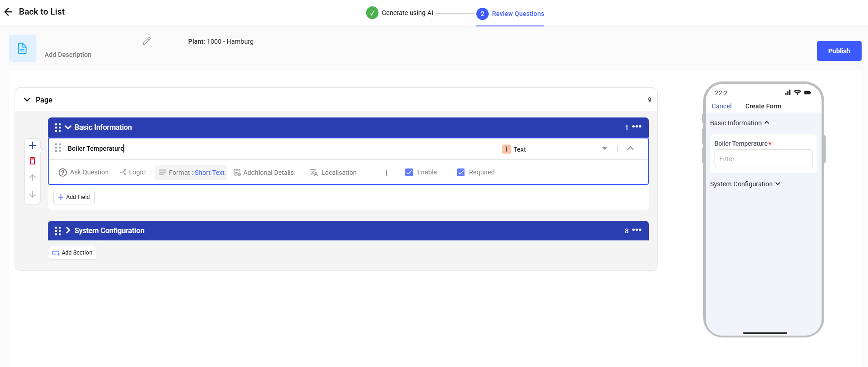Image resolution: width=868 pixels, height=367 pixels.
Task: Click the pencil edit icon near description
Action: coord(146,41)
